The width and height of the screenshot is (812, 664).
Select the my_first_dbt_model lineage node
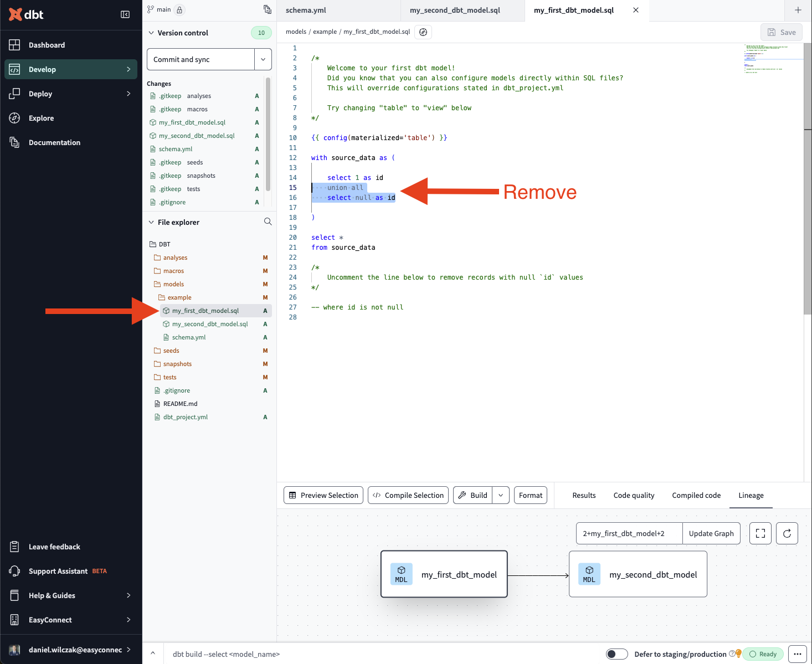point(444,574)
